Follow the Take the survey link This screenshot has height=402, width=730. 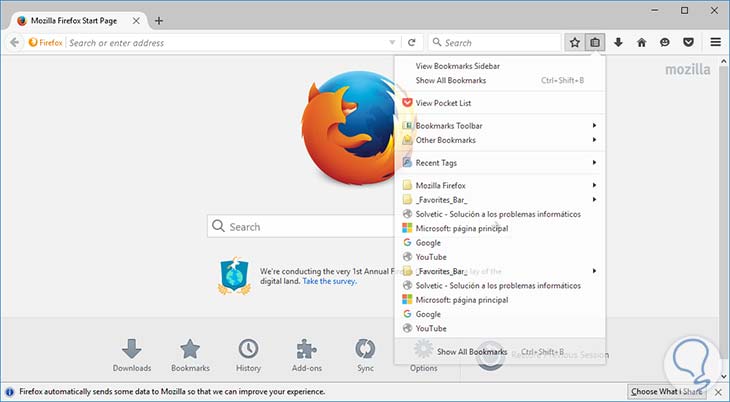click(329, 281)
